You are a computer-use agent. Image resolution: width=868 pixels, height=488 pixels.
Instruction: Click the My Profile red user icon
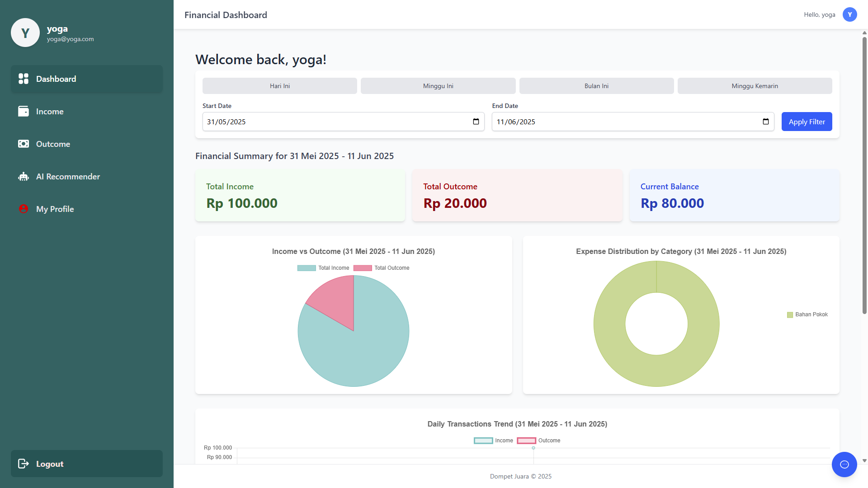[24, 209]
